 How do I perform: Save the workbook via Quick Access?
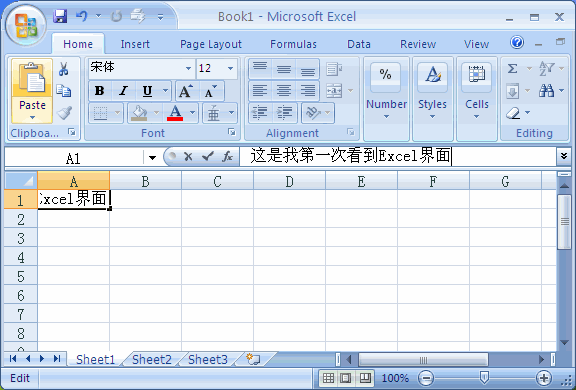point(60,17)
